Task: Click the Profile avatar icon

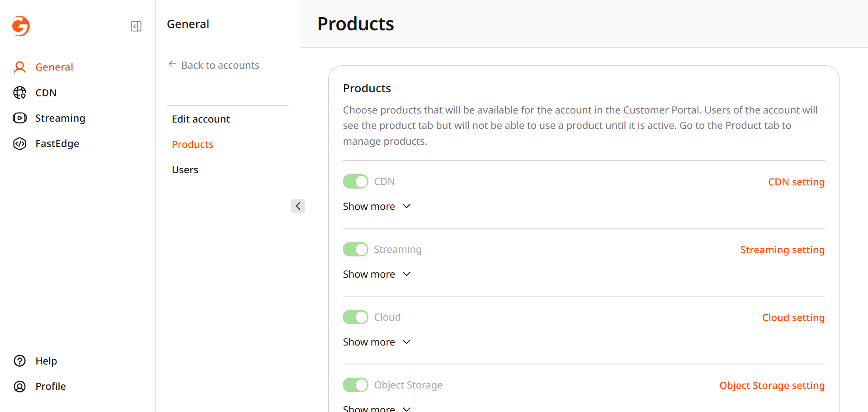Action: point(19,386)
